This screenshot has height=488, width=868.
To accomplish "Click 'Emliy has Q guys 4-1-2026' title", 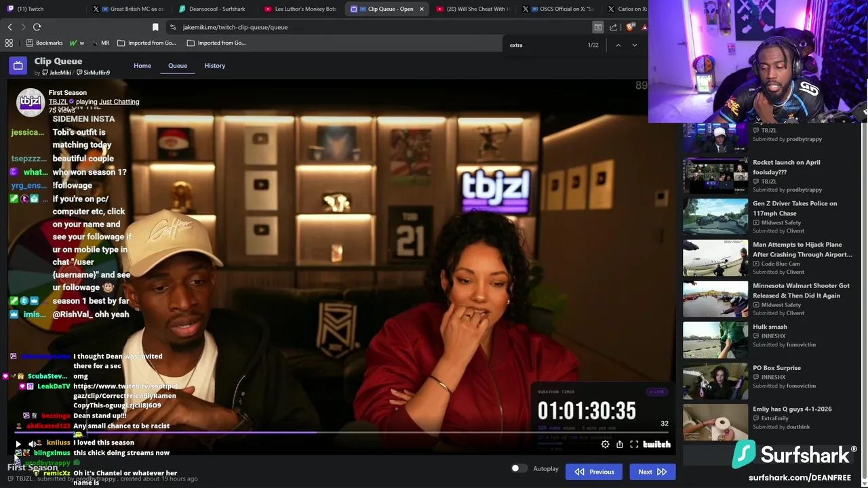I will pyautogui.click(x=792, y=409).
